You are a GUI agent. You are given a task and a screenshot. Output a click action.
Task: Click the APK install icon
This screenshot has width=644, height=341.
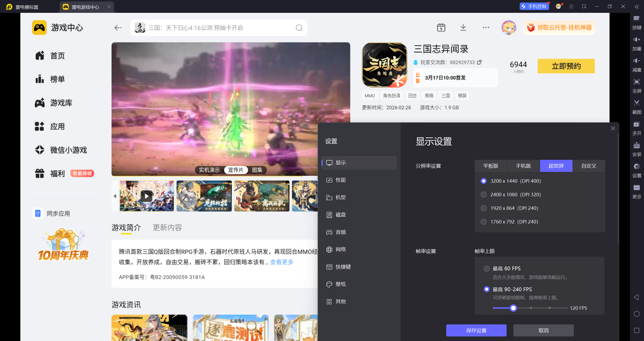coord(636,145)
